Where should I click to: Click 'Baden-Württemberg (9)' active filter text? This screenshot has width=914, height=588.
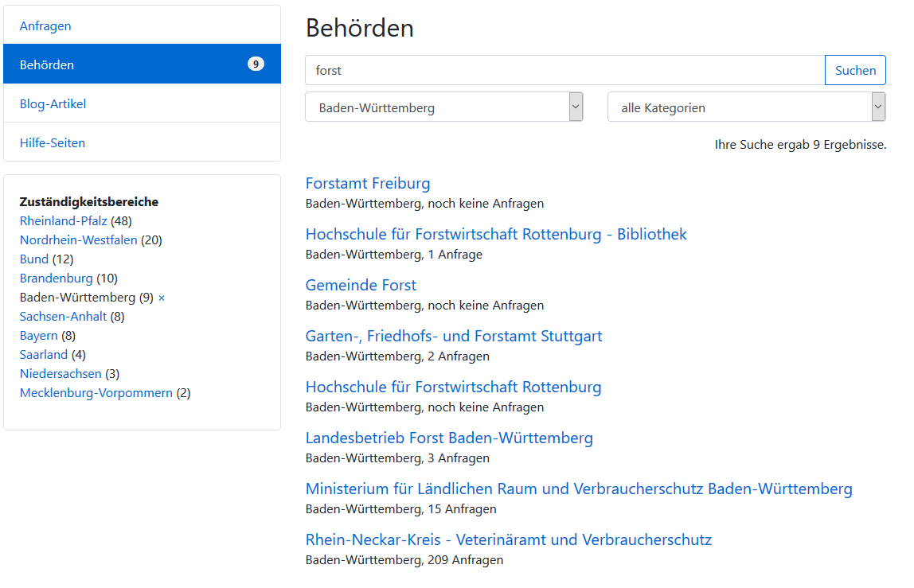point(87,298)
